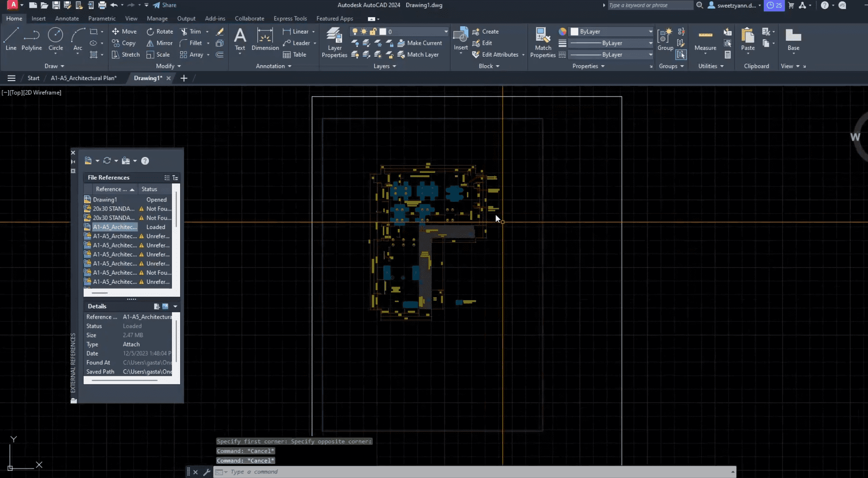
Task: Turn off the layer light bulb
Action: [355, 31]
